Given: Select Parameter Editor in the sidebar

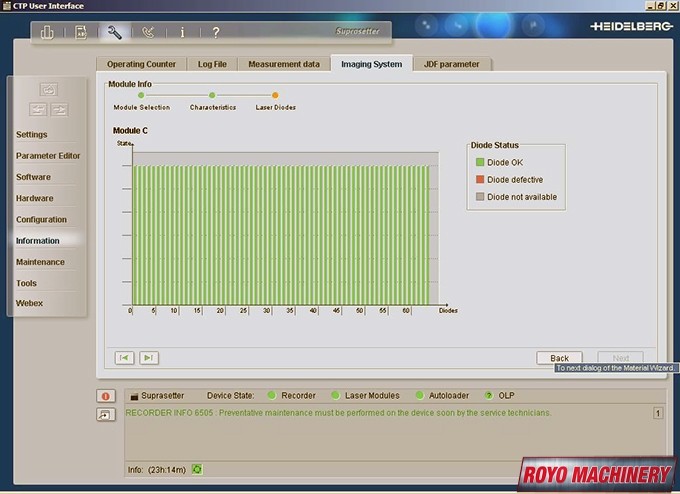Looking at the screenshot, I should point(48,156).
